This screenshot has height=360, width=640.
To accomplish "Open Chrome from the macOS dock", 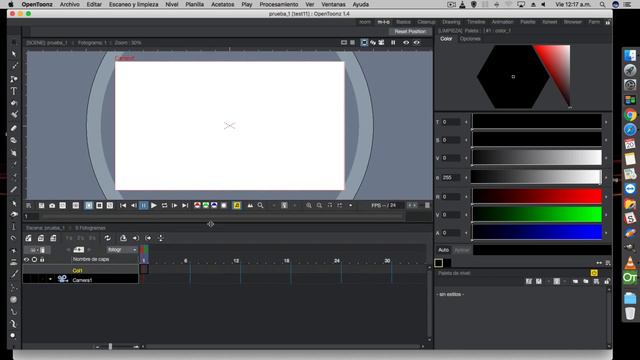I will (x=630, y=115).
